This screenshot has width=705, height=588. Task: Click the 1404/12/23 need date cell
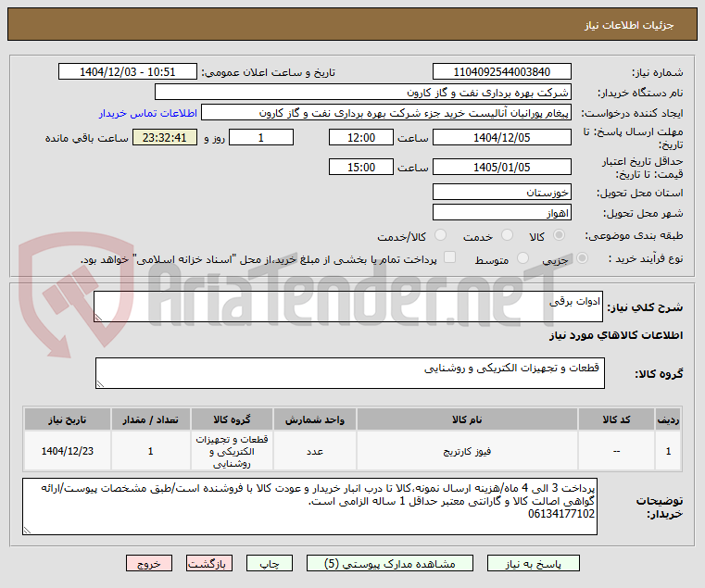click(68, 451)
